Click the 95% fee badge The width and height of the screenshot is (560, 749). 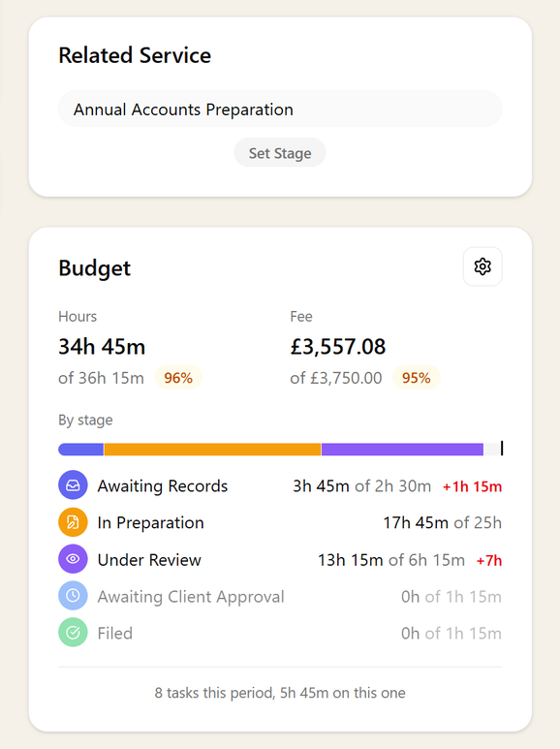[417, 378]
